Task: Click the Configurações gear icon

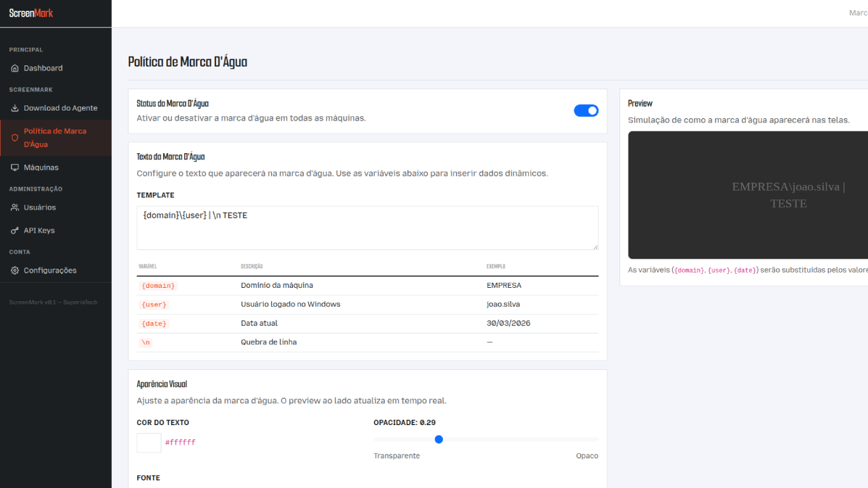Action: [15, 271]
